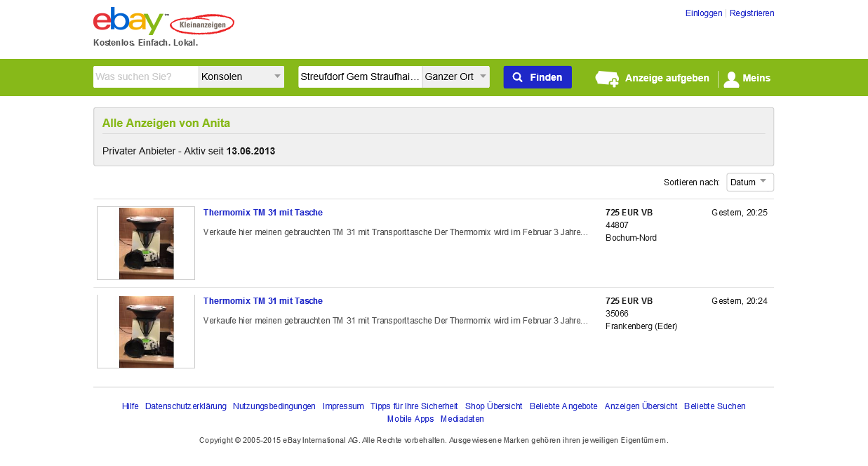Screen dimensions: 868x466
Task: Click the Meins text label
Action: click(x=756, y=78)
